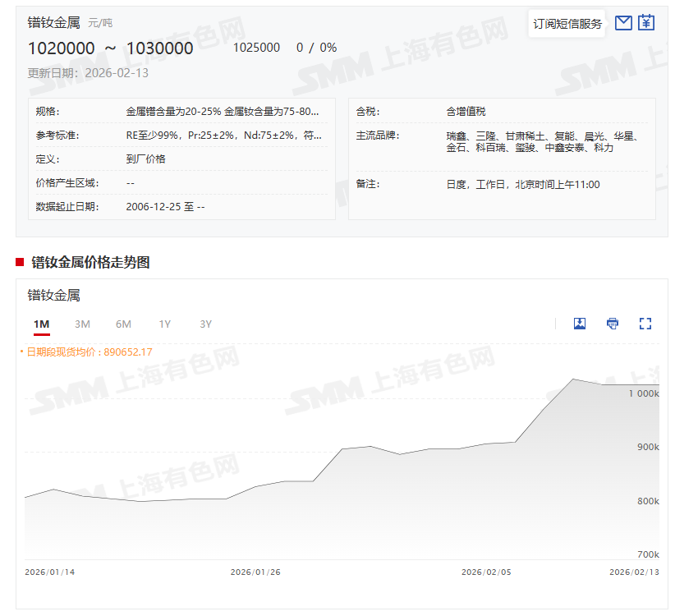675x616 pixels.
Task: Show the 6M price trend
Action: 123,324
